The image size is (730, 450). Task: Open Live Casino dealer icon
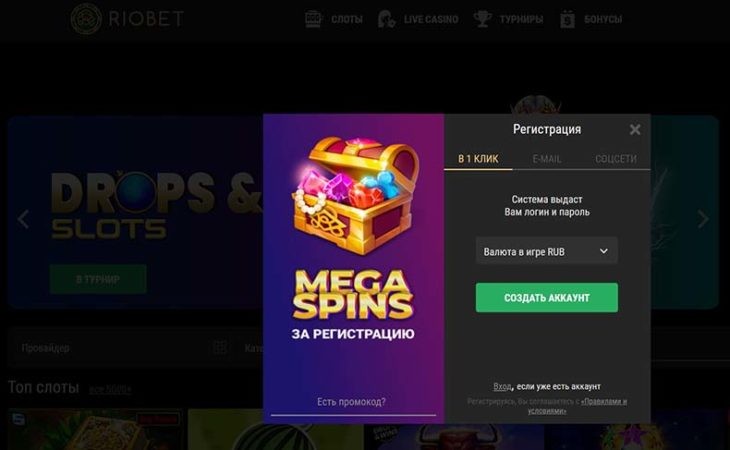coord(386,19)
